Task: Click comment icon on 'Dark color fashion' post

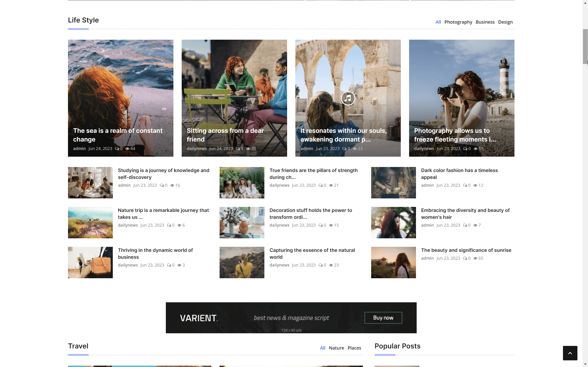Action: click(465, 185)
